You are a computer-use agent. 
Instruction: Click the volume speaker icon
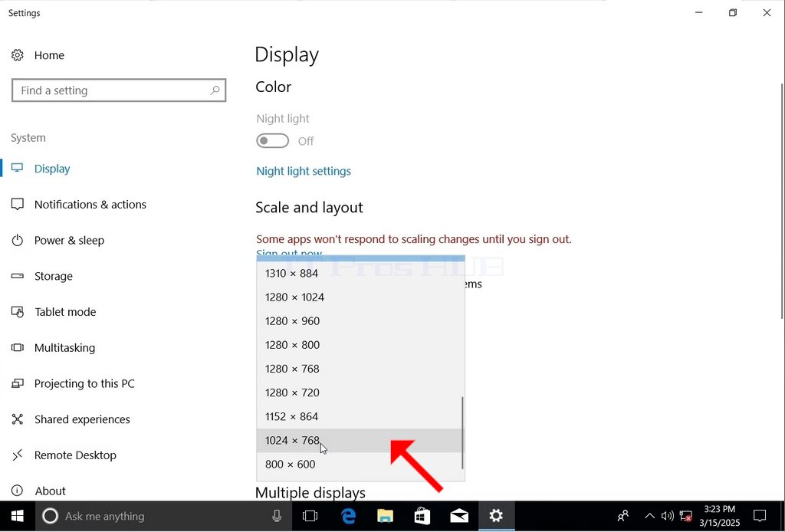click(x=668, y=516)
